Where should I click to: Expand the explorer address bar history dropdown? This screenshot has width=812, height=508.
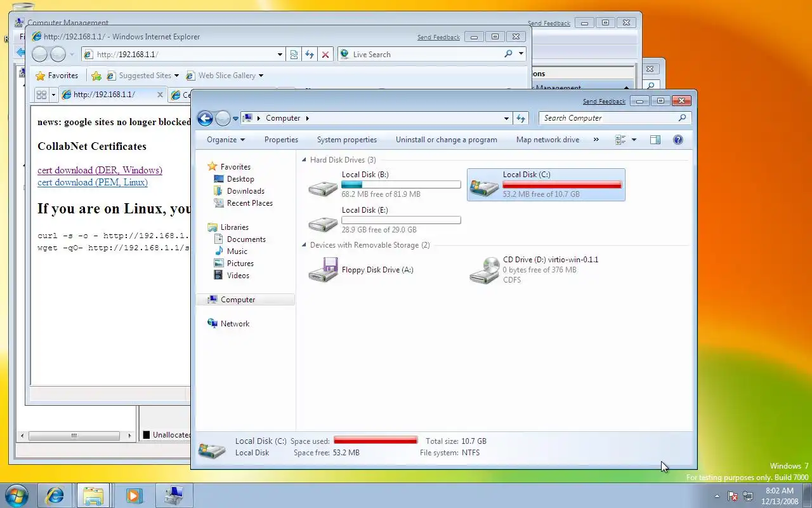[x=506, y=118]
